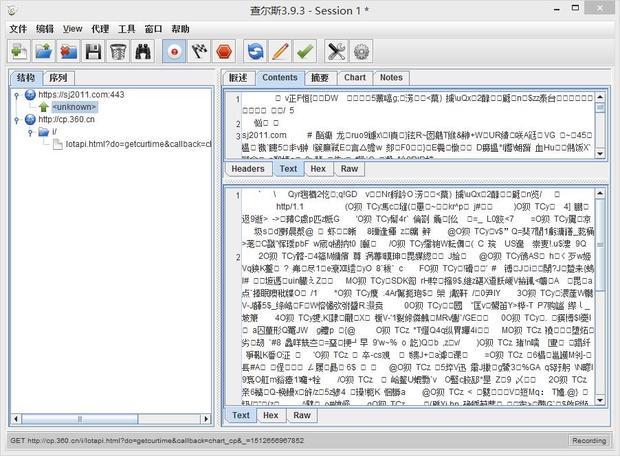The height and width of the screenshot is (456, 620).
Task: Toggle throttling with the checkered flag icon
Action: click(x=200, y=51)
